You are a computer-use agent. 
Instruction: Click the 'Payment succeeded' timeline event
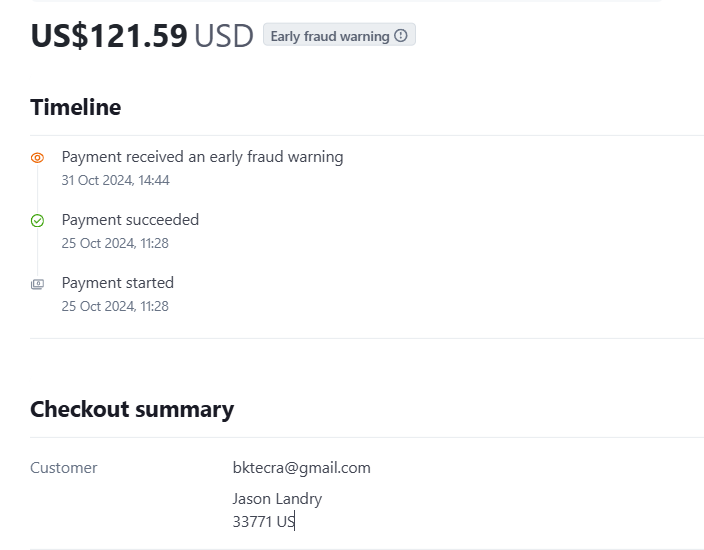coord(130,220)
